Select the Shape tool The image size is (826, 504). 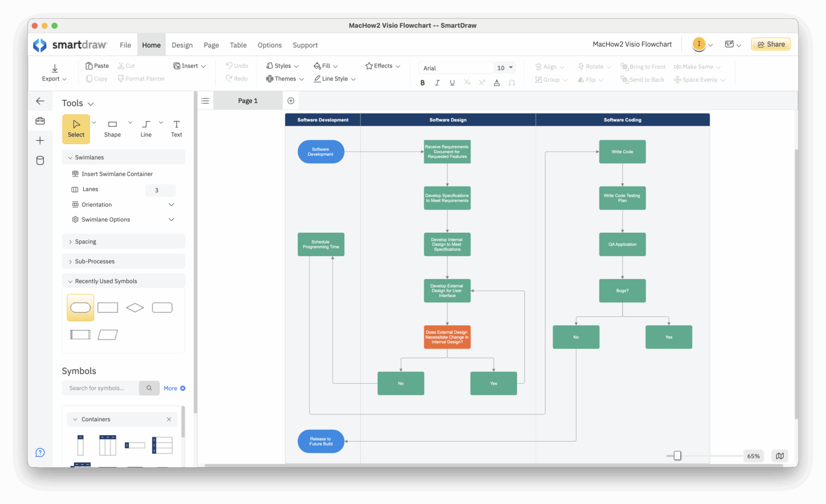[112, 128]
